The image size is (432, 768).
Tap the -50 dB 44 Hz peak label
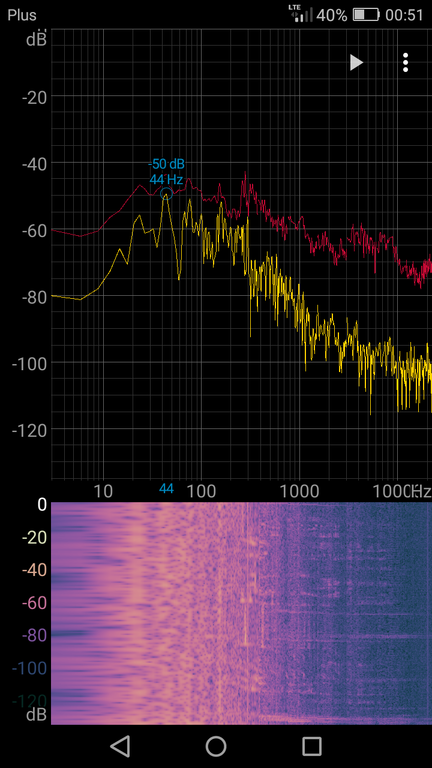(x=167, y=171)
